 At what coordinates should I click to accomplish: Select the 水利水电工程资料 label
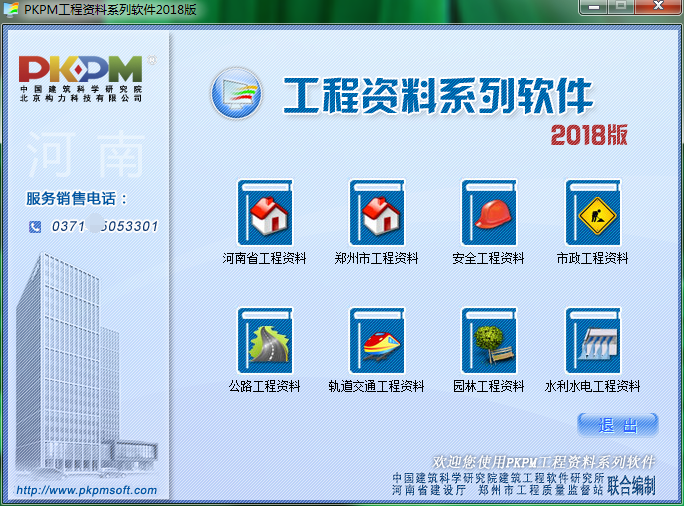(592, 386)
